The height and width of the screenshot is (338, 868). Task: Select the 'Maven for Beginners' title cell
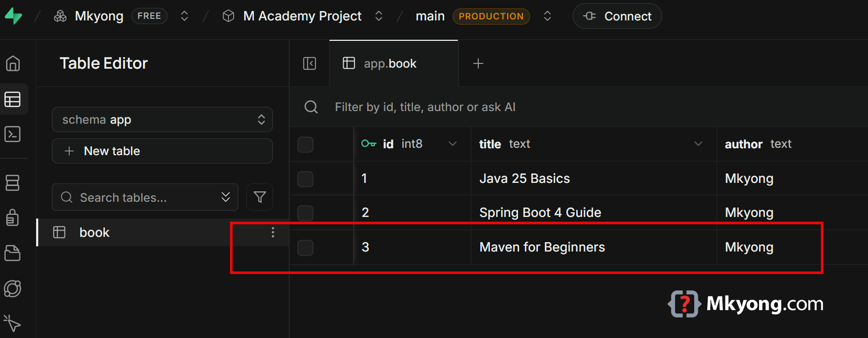(594, 247)
